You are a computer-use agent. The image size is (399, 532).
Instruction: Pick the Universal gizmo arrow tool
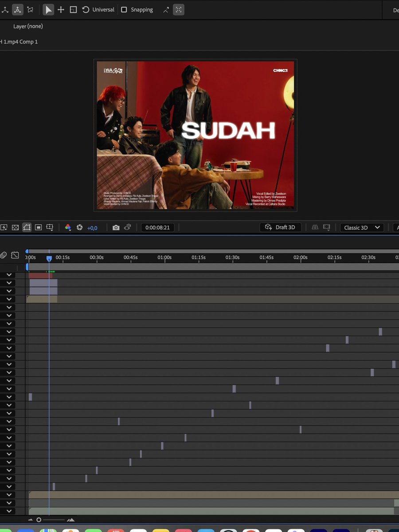click(48, 9)
